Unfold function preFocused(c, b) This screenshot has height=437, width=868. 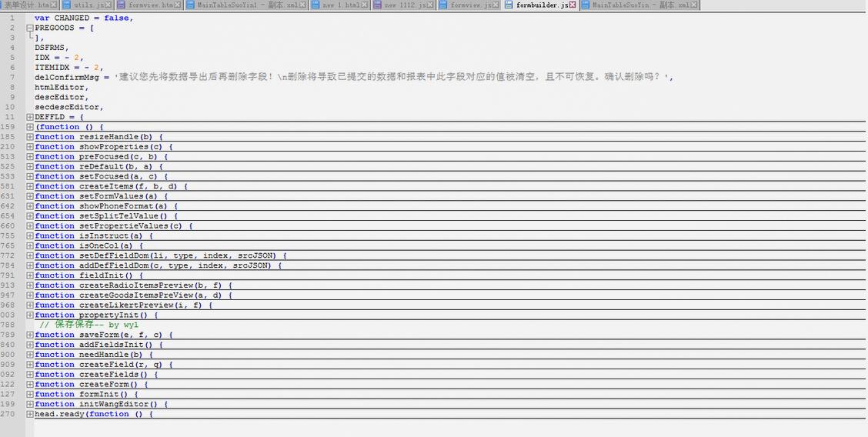tap(30, 156)
